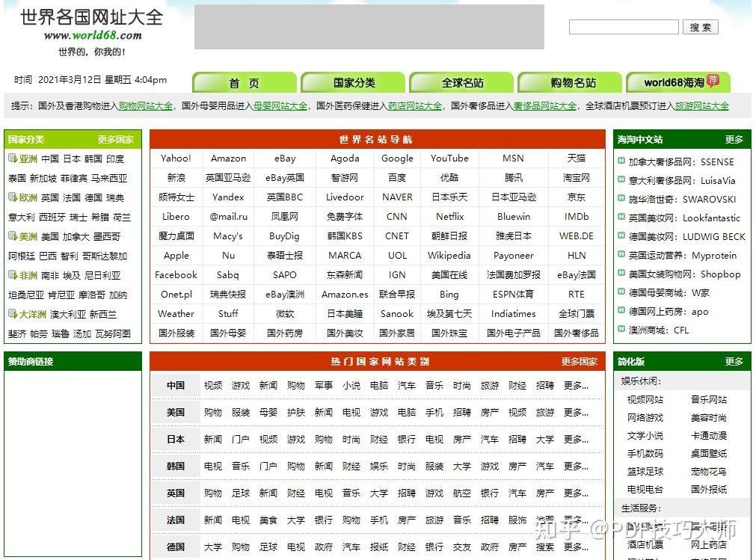
Task: Open the 母婴网站大全 link
Action: point(280,106)
